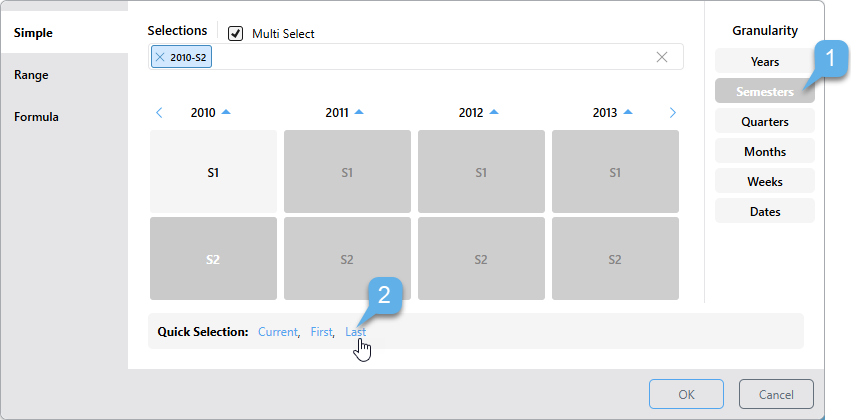851x420 pixels.
Task: Switch to the Formula tab
Action: point(36,117)
